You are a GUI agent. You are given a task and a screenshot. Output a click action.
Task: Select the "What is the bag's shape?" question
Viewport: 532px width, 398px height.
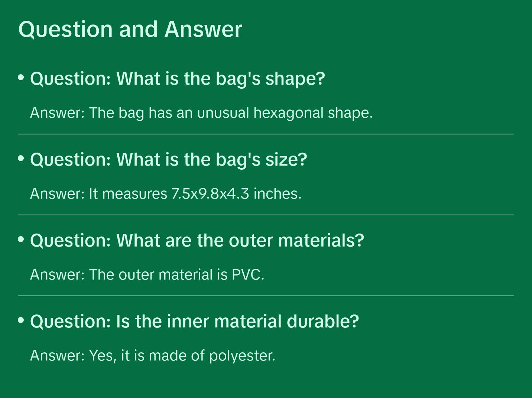[177, 79]
